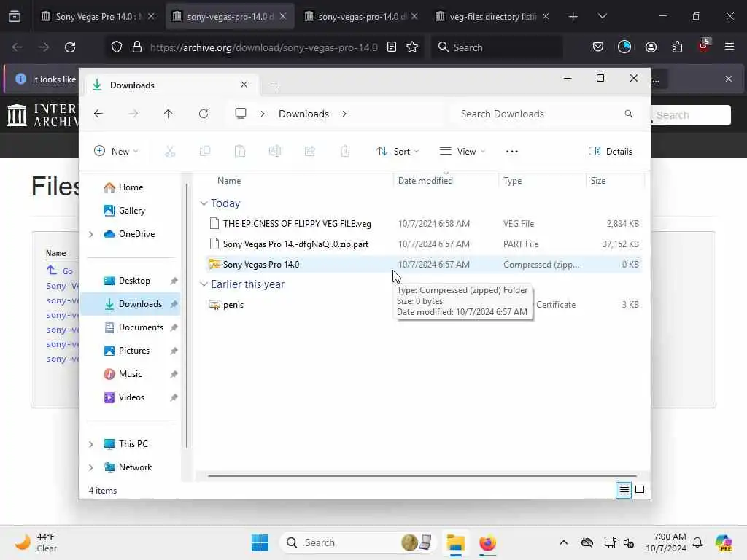This screenshot has height=560, width=747.
Task: Open list all tabs dropdown in Firefox
Action: tap(602, 17)
